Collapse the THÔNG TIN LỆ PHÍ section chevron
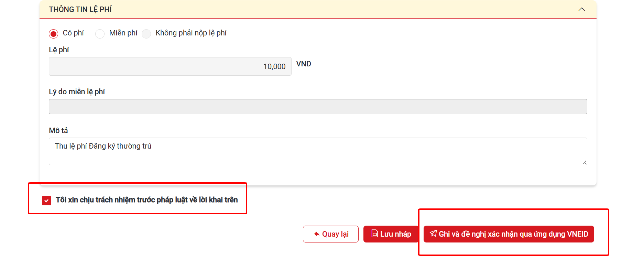The height and width of the screenshot is (270, 644). click(581, 9)
